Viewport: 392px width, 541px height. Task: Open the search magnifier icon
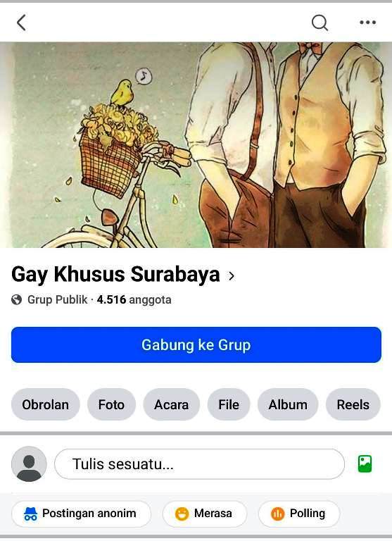point(320,23)
